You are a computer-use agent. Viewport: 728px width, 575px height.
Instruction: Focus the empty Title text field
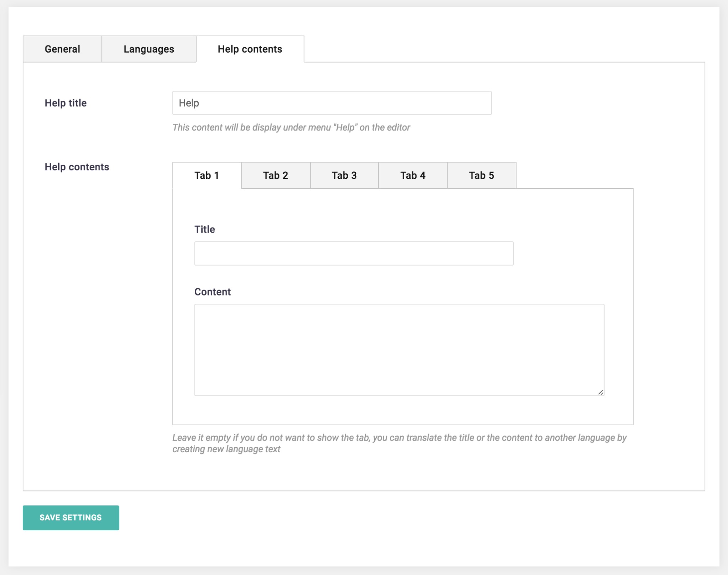pos(354,254)
